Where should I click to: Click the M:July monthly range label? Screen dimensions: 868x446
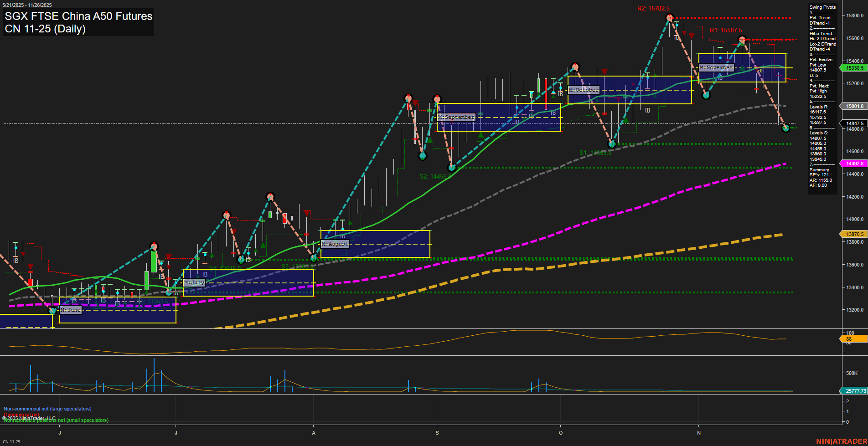click(x=194, y=282)
